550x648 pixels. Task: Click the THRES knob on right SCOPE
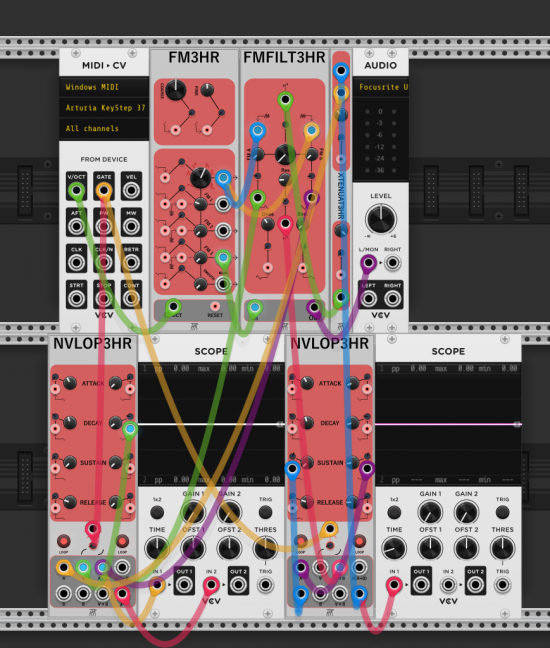(x=502, y=548)
